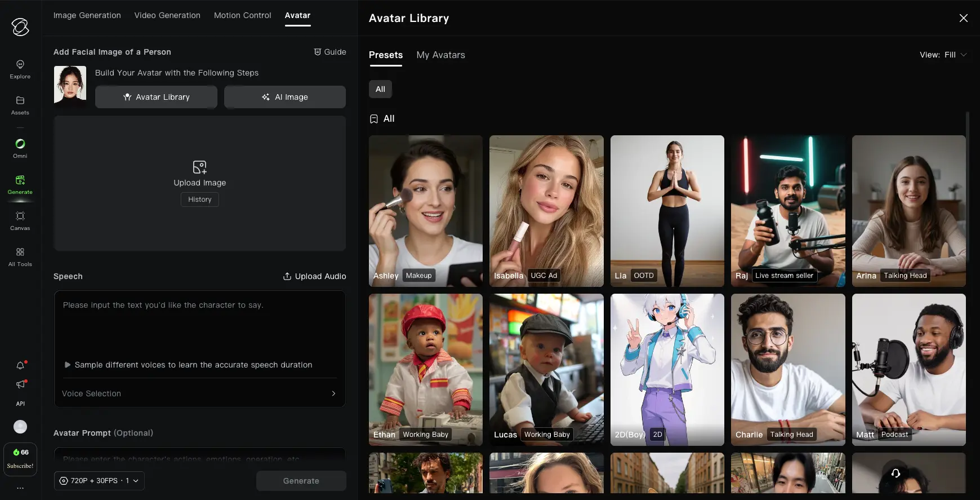
Task: Switch to the Motion Control tab
Action: (x=243, y=15)
